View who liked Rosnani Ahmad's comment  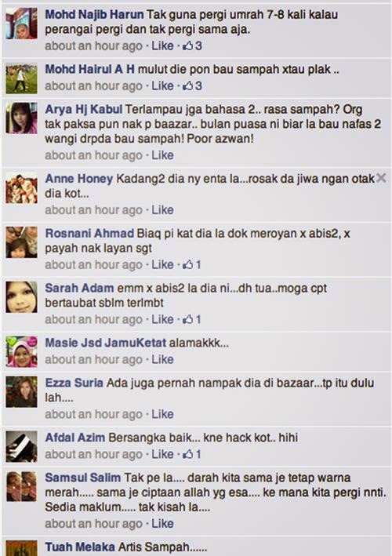[x=192, y=264]
